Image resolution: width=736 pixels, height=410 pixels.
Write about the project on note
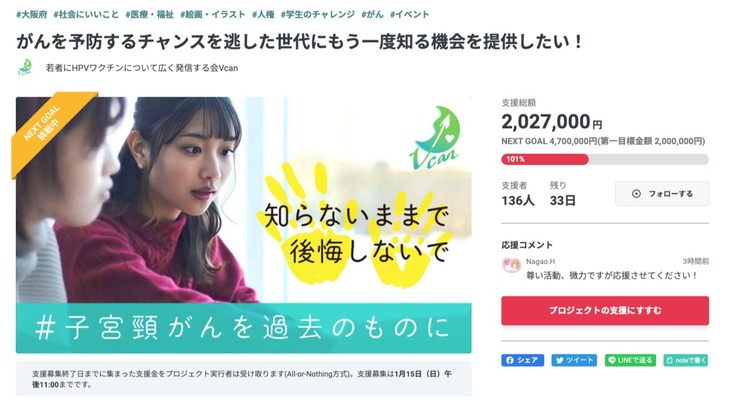pos(686,360)
